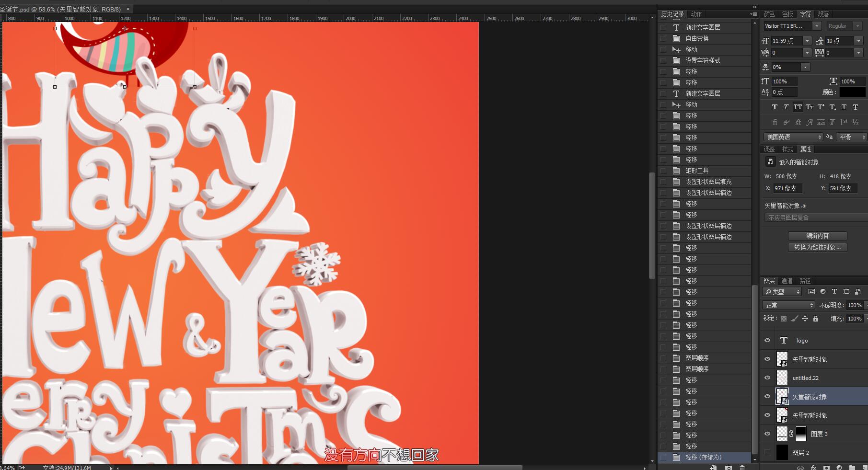Apply faux bold in Character panel

(x=775, y=107)
